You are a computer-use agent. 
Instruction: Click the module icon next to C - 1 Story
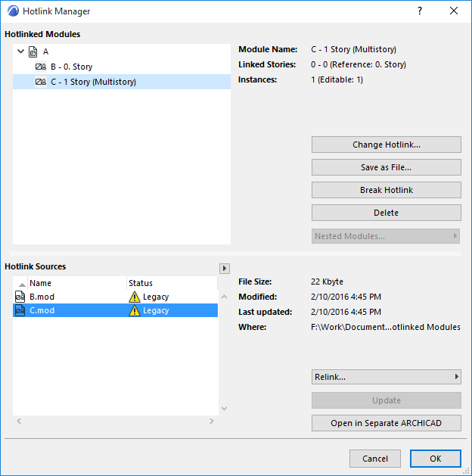(x=41, y=82)
